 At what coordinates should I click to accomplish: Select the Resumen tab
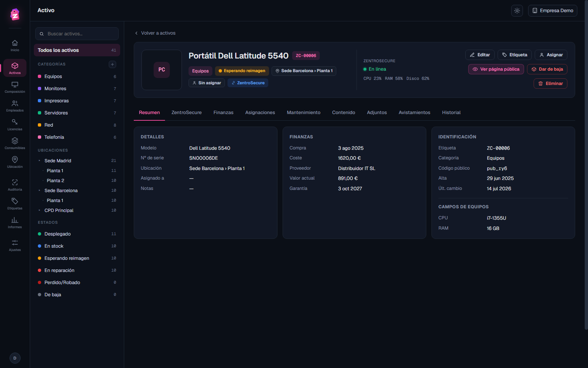pyautogui.click(x=149, y=113)
